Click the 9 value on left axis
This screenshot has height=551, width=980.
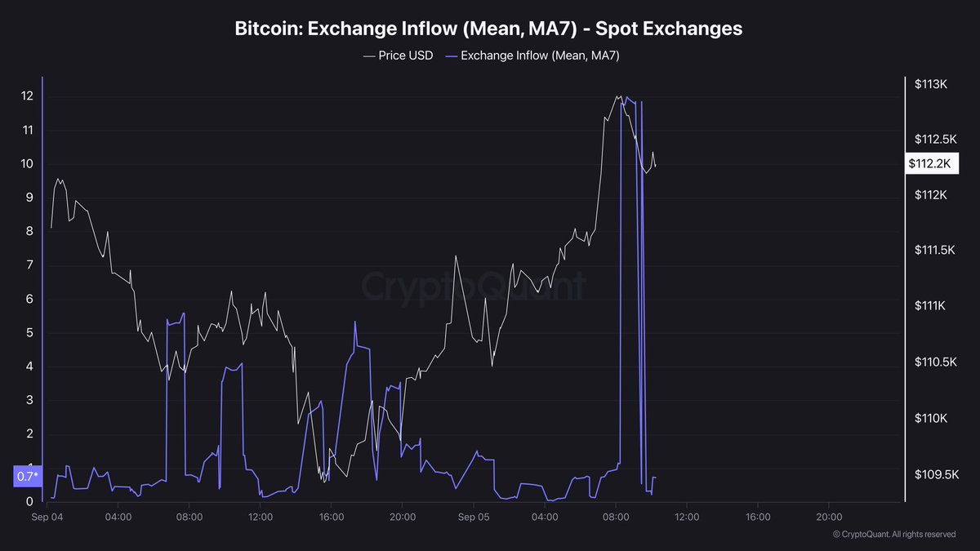tap(29, 198)
